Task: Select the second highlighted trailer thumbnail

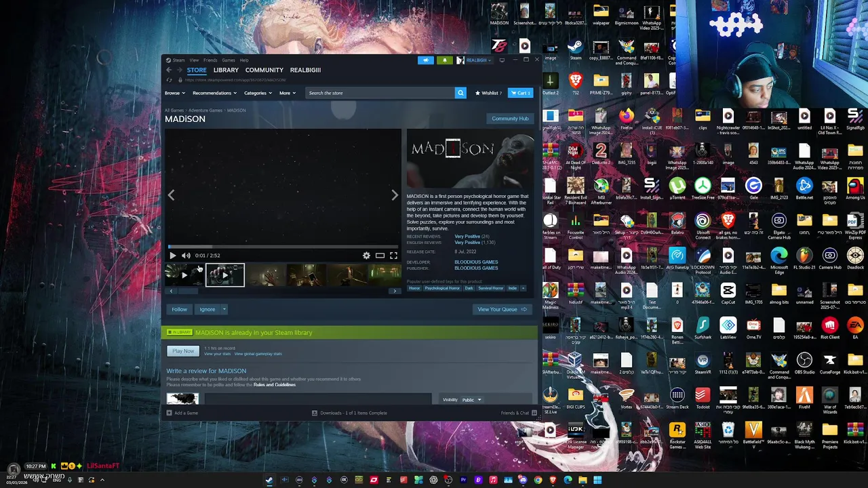Action: (224, 275)
